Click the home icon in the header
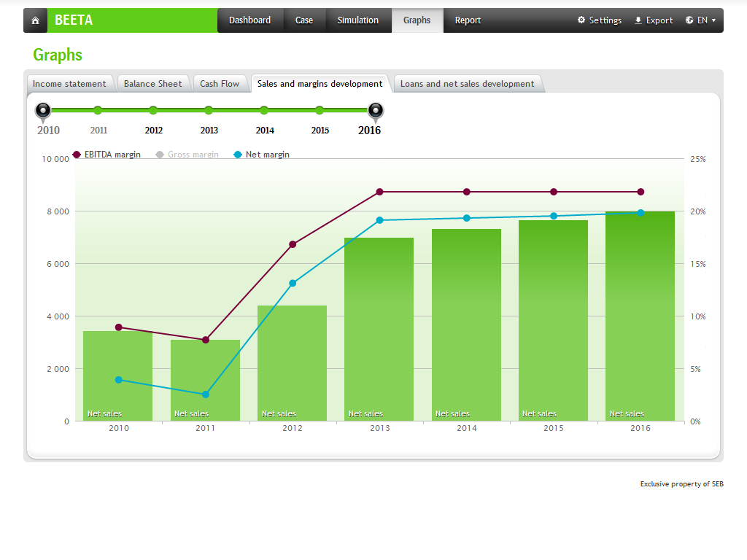 (x=35, y=20)
